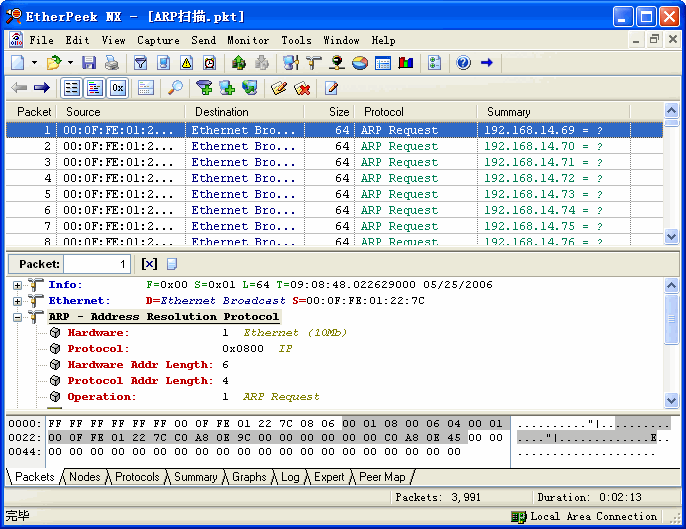Open the Help question mark icon
The image size is (686, 529).
pos(463,63)
